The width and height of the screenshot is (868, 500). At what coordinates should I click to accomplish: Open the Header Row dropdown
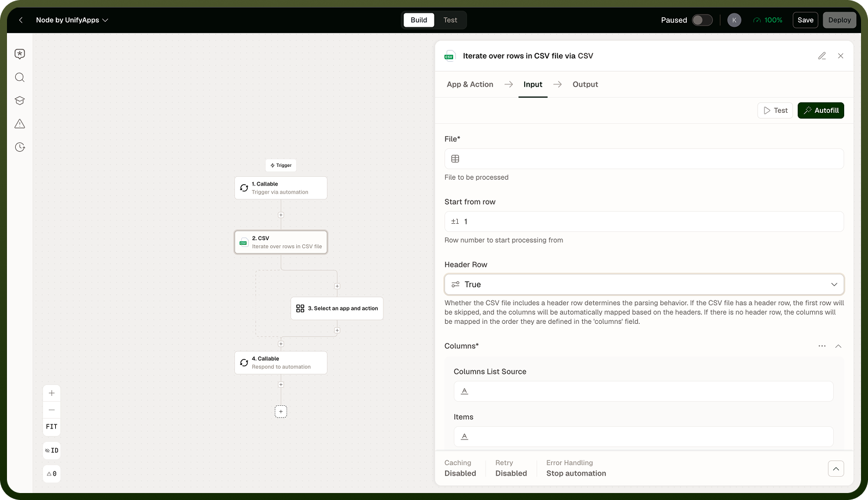pyautogui.click(x=644, y=284)
